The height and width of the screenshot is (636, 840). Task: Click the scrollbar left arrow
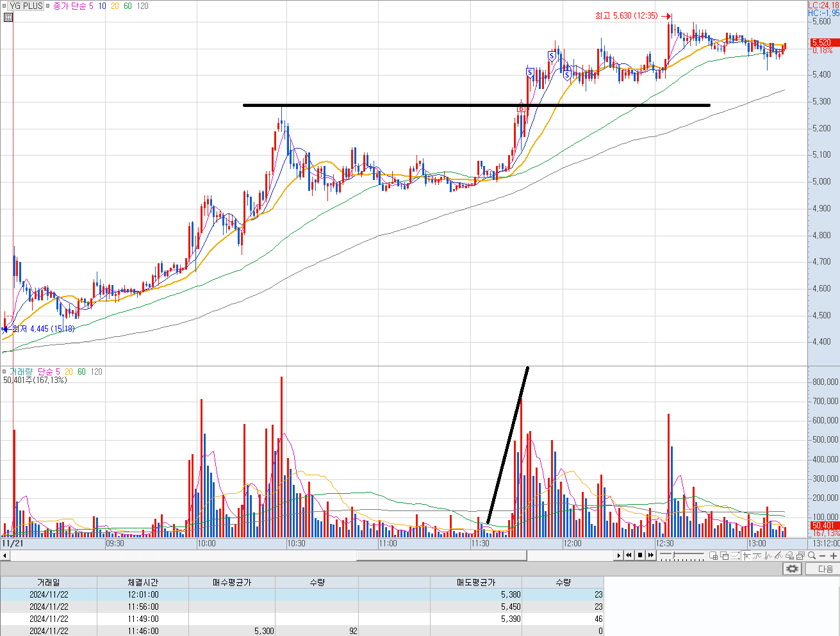[x=5, y=555]
